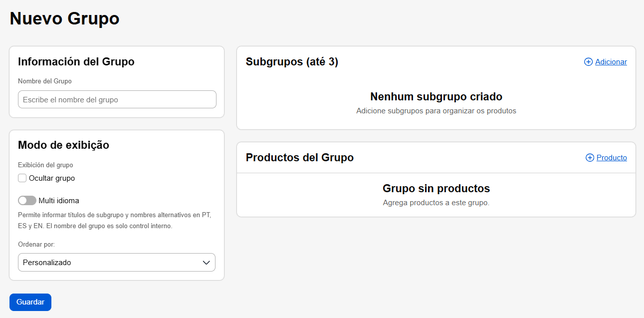Screen dimensions: 644x318
Task: Click the Ocultar grupo label text
Action: pyautogui.click(x=52, y=178)
